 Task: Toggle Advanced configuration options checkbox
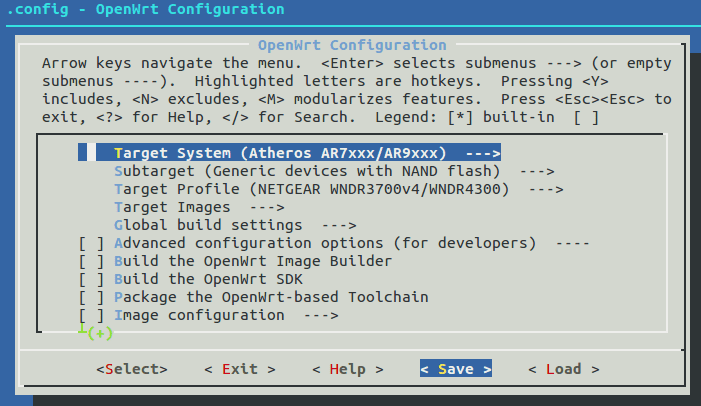(91, 244)
